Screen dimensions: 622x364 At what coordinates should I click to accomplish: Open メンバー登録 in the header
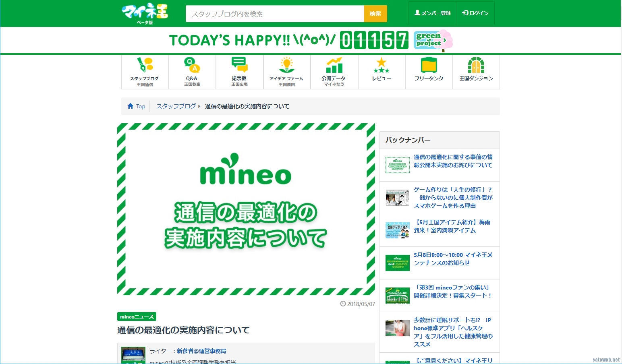(432, 13)
